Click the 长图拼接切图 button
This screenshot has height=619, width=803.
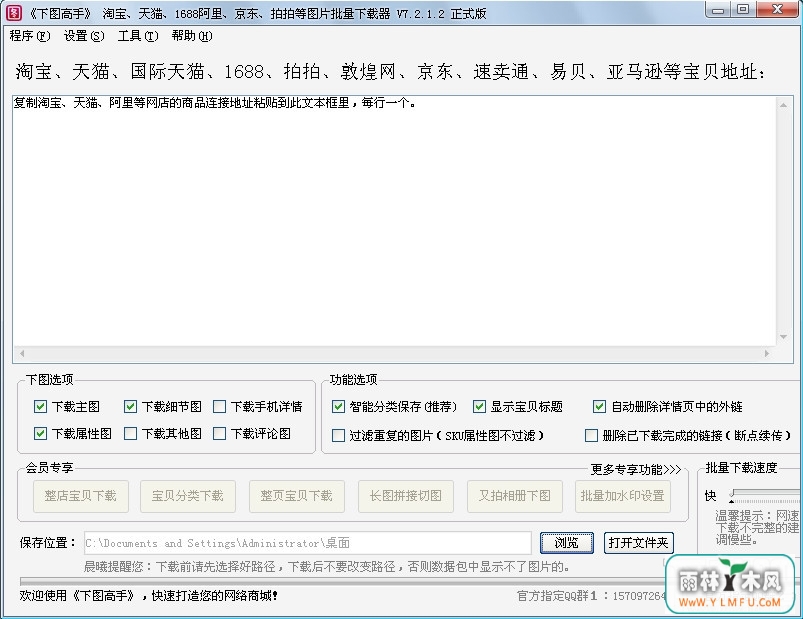pyautogui.click(x=406, y=496)
